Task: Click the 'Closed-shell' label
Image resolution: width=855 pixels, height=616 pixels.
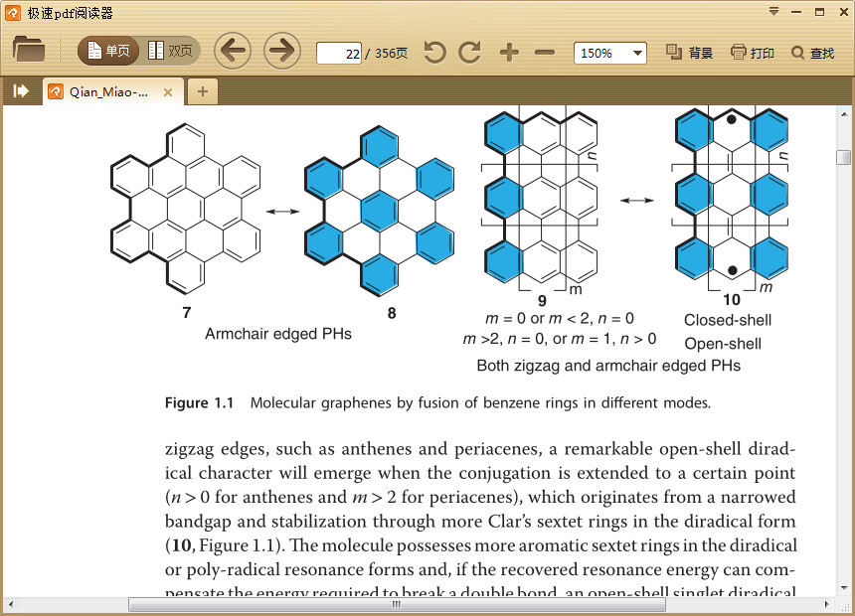Action: (x=728, y=320)
